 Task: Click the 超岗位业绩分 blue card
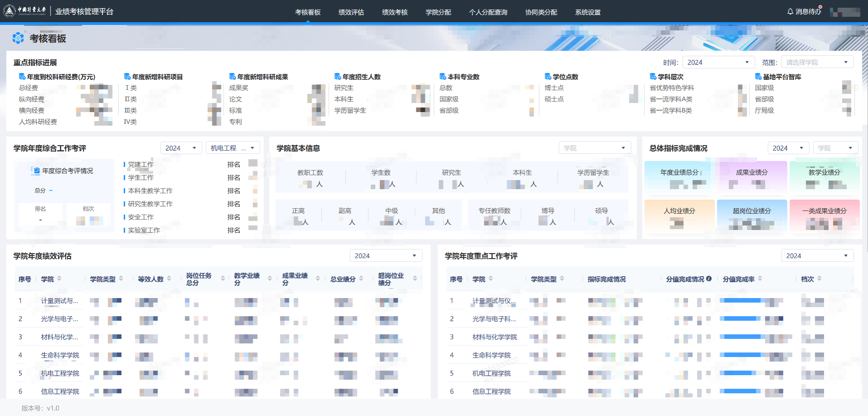(751, 215)
